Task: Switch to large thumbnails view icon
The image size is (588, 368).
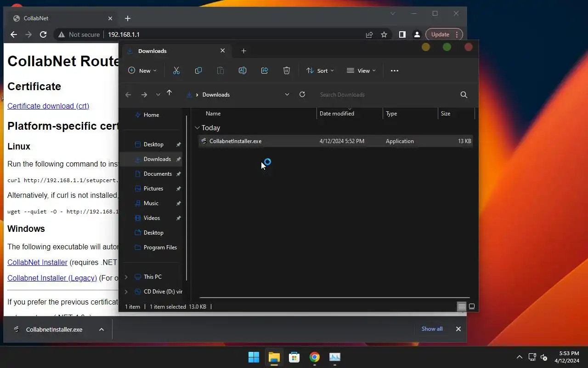Action: click(x=471, y=306)
